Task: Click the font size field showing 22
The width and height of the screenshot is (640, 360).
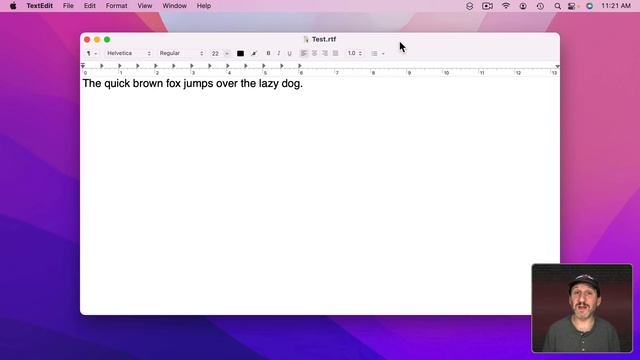Action: coord(215,53)
